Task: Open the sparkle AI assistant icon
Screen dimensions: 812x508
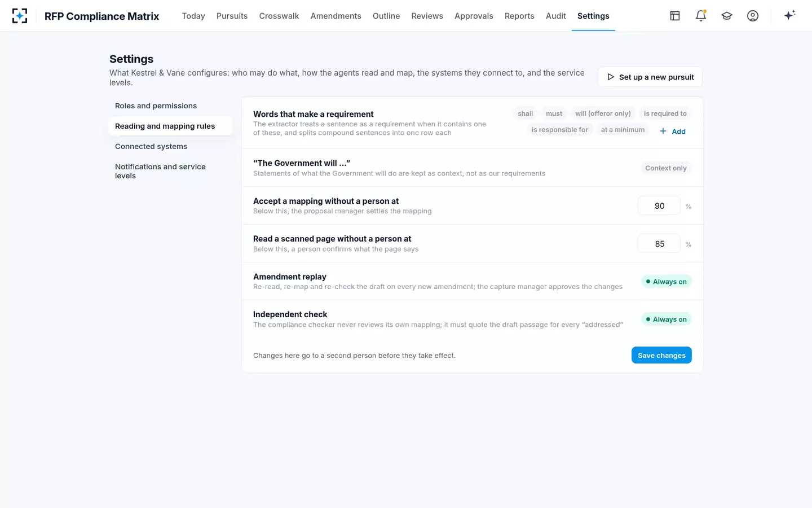Action: coord(789,15)
